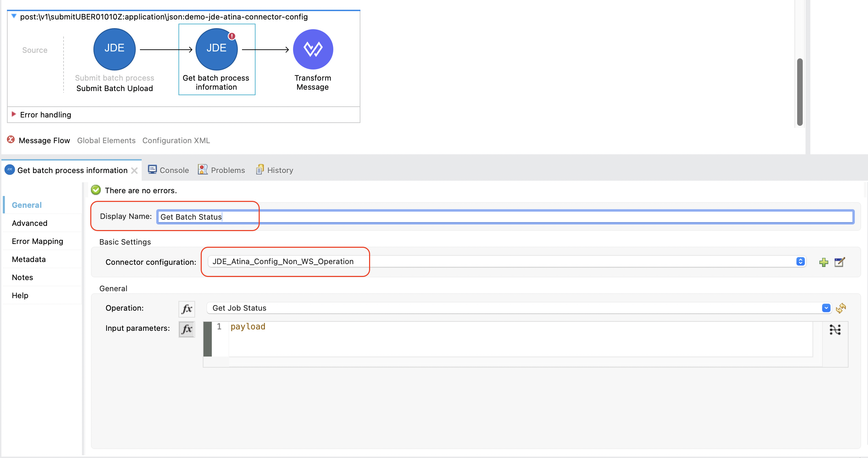Open the Input parameters mapping graph icon

[x=835, y=329]
